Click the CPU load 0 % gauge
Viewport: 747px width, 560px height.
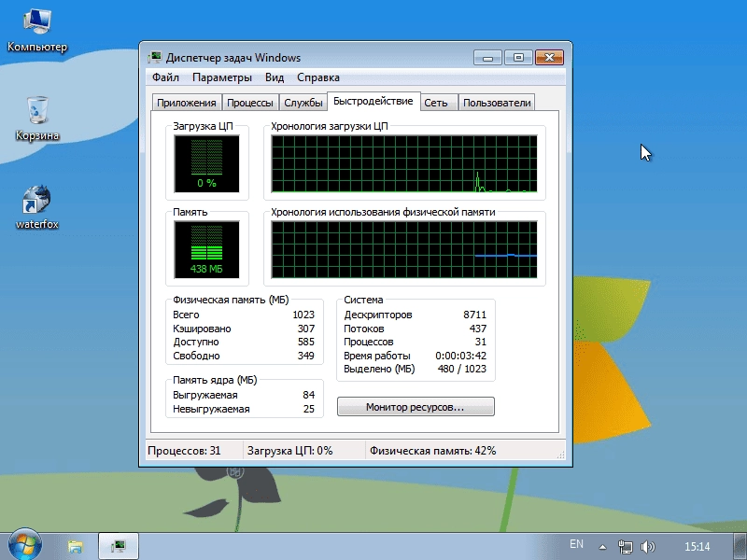pyautogui.click(x=206, y=164)
